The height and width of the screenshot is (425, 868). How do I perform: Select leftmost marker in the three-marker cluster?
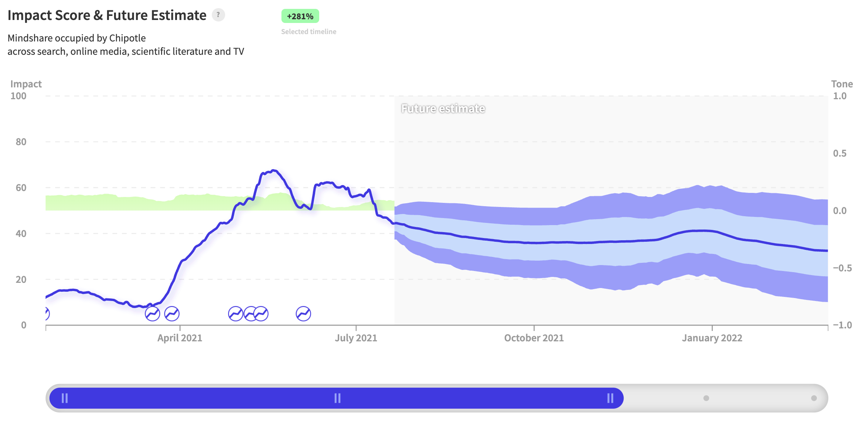[x=236, y=314]
